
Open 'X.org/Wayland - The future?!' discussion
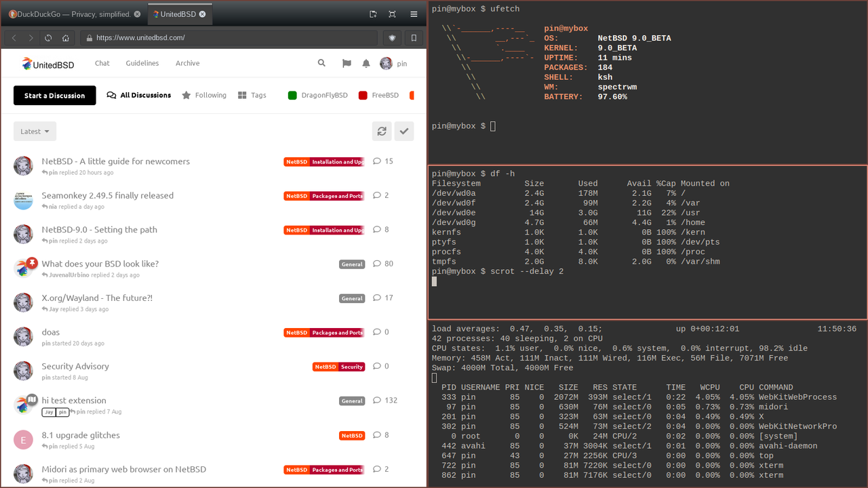point(97,298)
